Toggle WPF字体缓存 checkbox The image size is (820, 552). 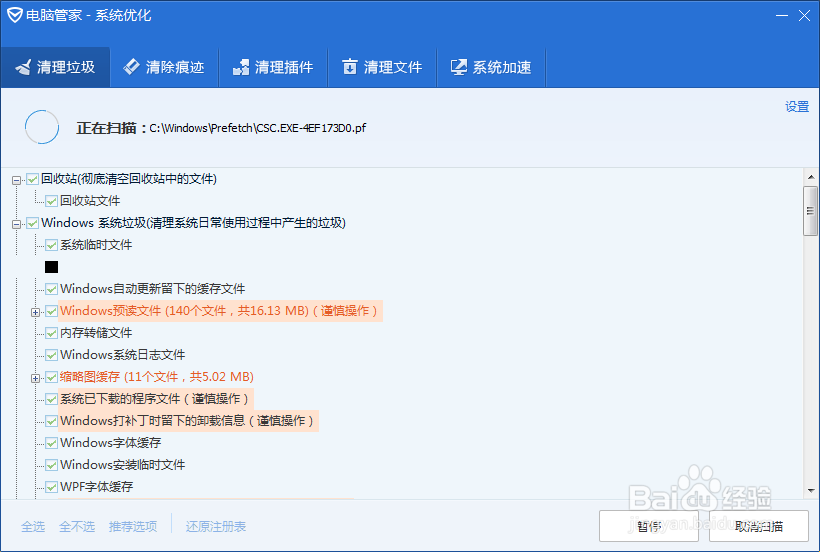[51, 487]
